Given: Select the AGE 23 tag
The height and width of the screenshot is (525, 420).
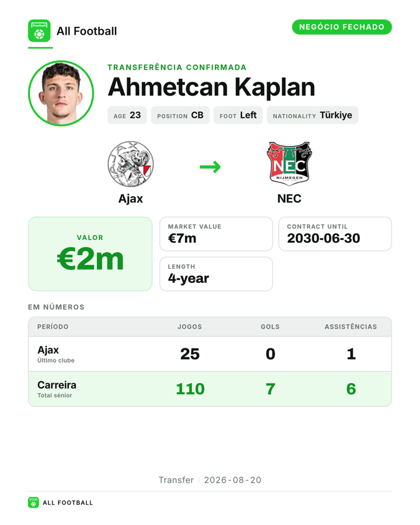Looking at the screenshot, I should pos(127,115).
